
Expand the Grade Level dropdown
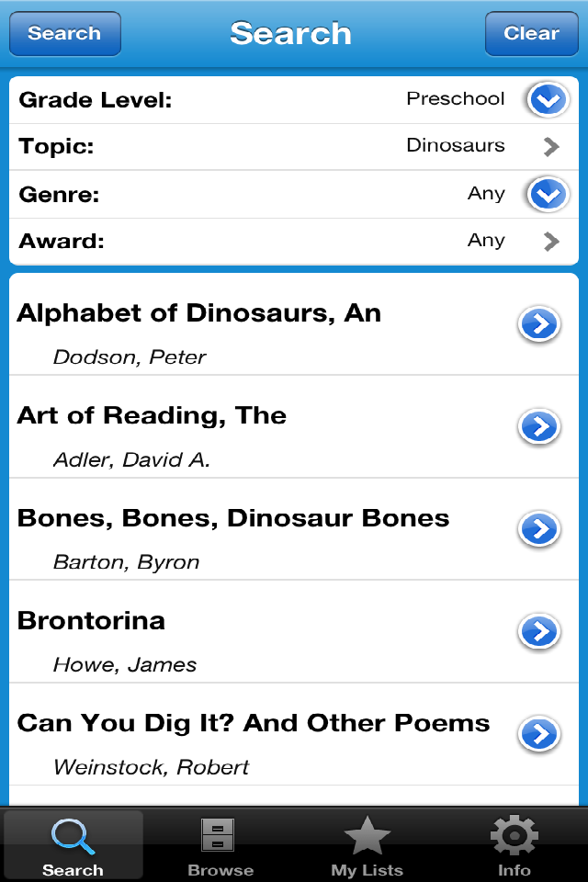coord(548,99)
